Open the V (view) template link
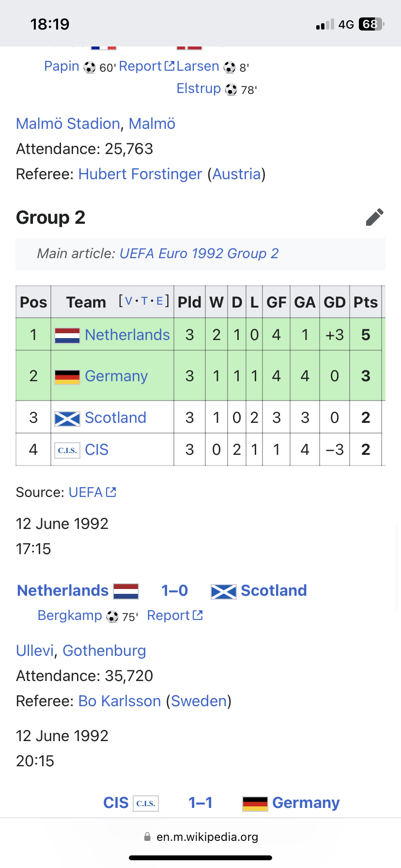This screenshot has height=868, width=401. pos(129,301)
